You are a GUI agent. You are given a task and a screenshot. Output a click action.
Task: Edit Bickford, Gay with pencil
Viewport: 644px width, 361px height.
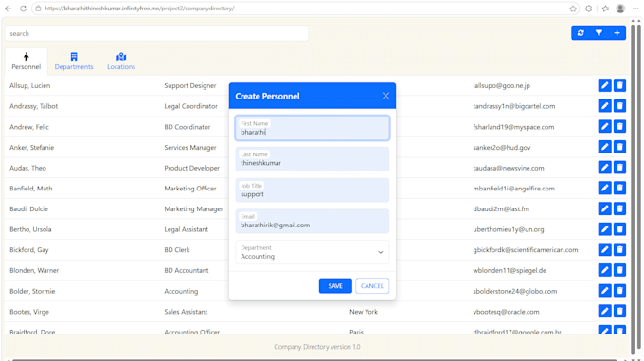click(604, 250)
